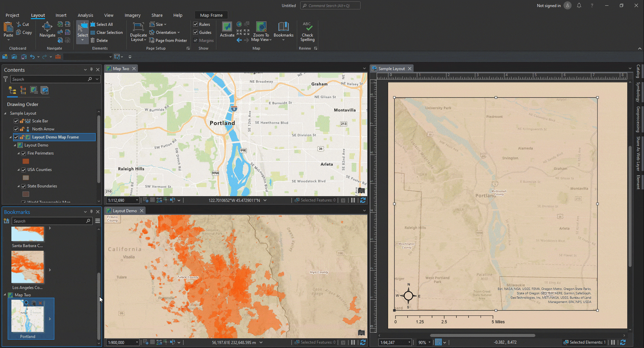
Task: Toggle USA Counties layer checkbox
Action: [24, 170]
